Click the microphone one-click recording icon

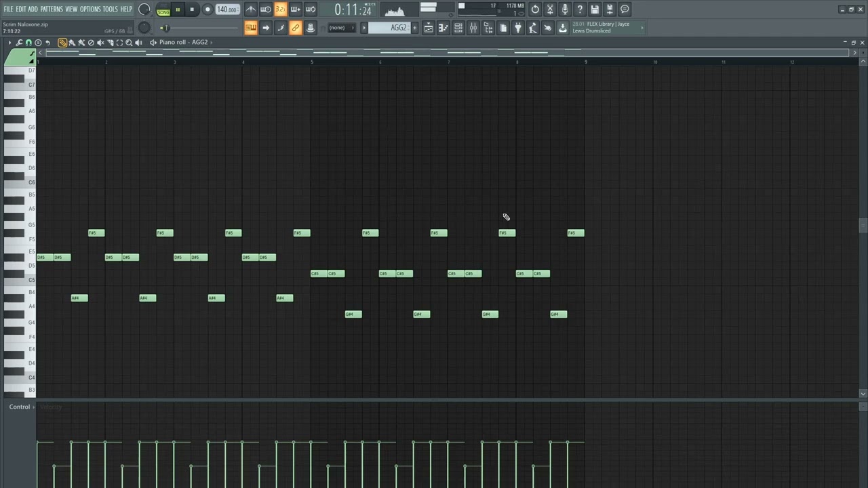[x=565, y=9]
